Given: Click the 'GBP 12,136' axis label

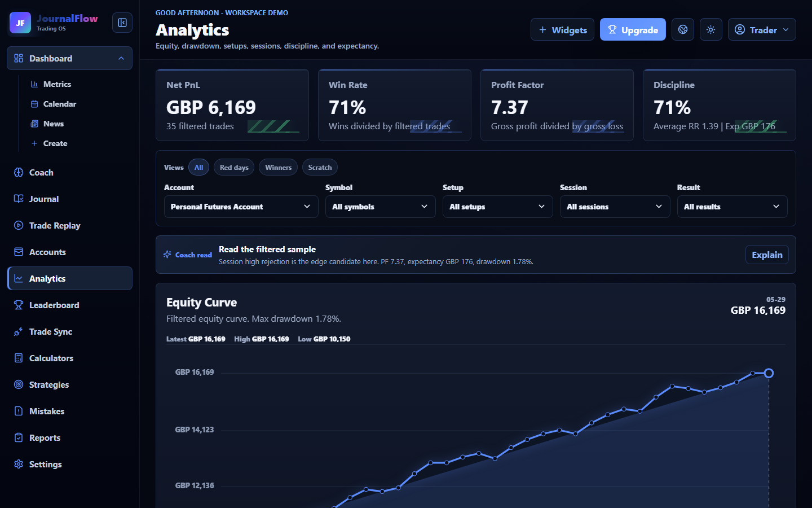Looking at the screenshot, I should pyautogui.click(x=195, y=485).
